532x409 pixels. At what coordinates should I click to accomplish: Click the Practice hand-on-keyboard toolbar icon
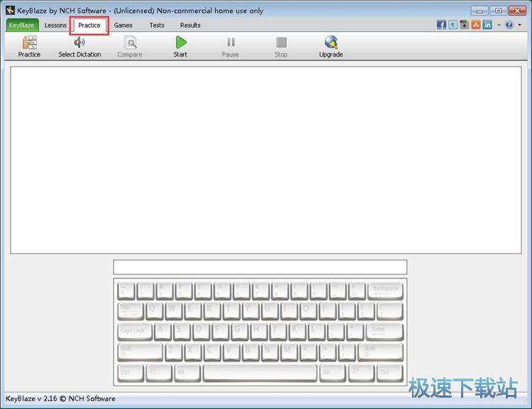[30, 43]
